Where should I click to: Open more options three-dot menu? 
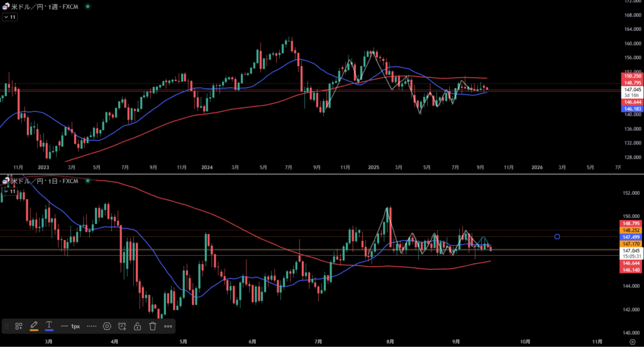pyautogui.click(x=168, y=326)
